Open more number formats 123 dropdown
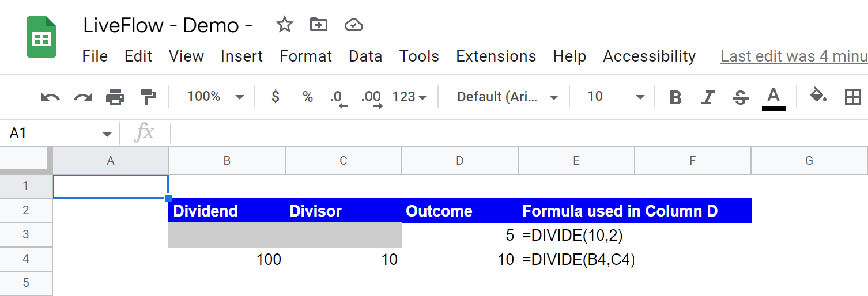 pyautogui.click(x=409, y=97)
